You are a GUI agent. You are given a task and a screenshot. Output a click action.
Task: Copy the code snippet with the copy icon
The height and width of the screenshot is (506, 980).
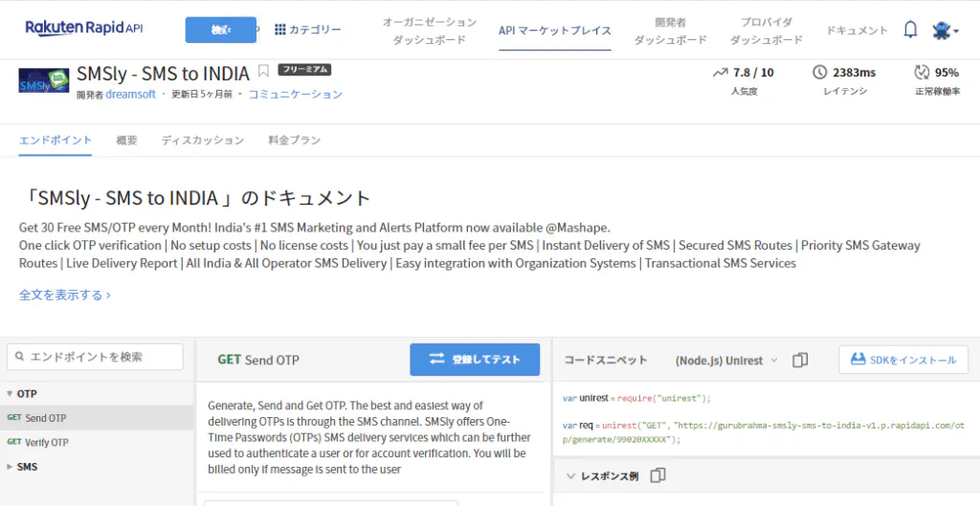(800, 360)
